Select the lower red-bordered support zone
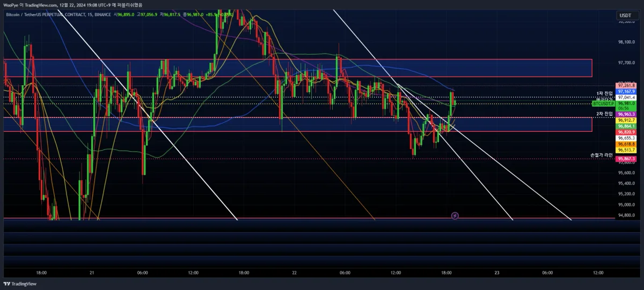 coord(297,124)
